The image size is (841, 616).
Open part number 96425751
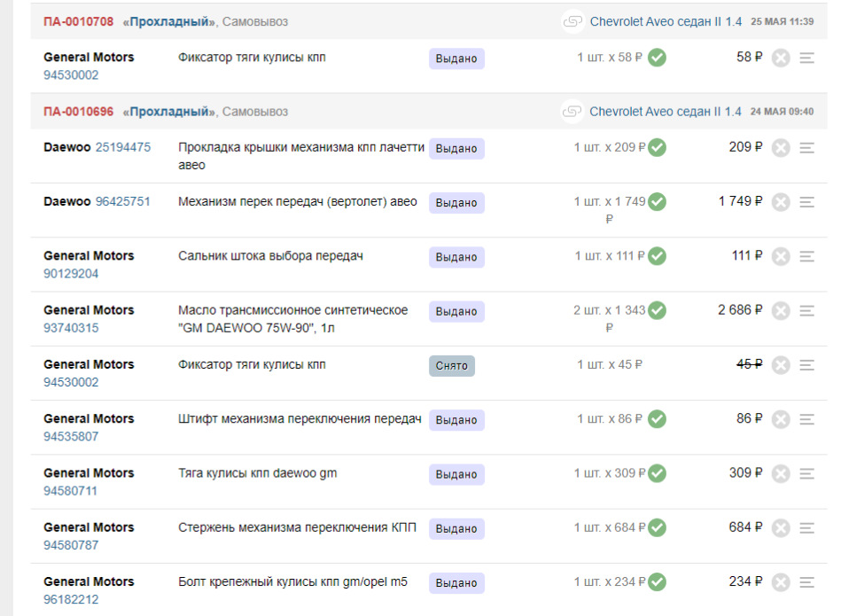123,201
